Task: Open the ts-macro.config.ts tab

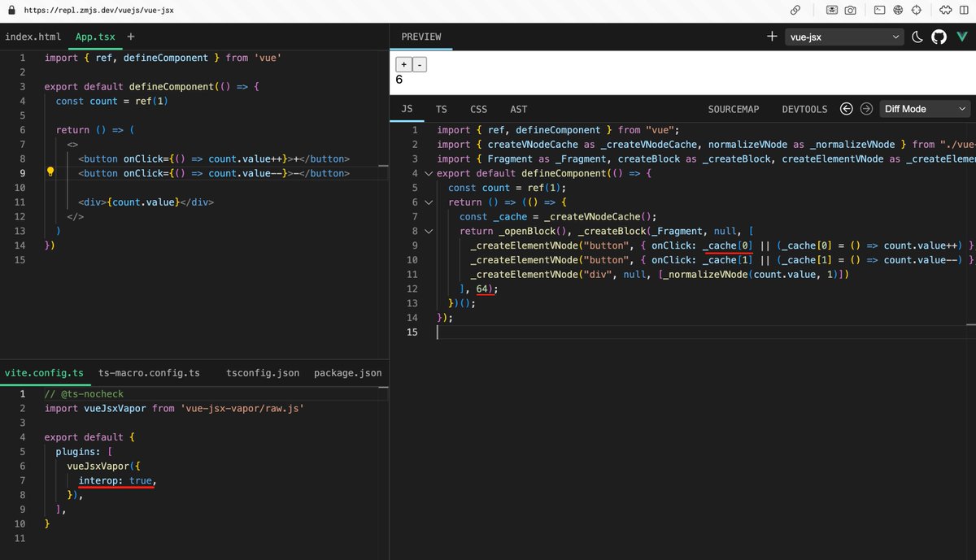Action: [149, 373]
